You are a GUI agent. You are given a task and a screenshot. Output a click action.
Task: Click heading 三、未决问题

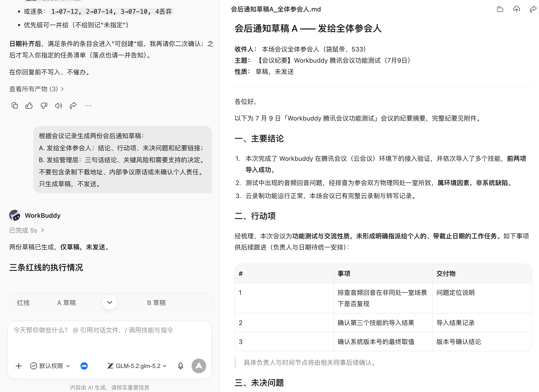tap(259, 383)
